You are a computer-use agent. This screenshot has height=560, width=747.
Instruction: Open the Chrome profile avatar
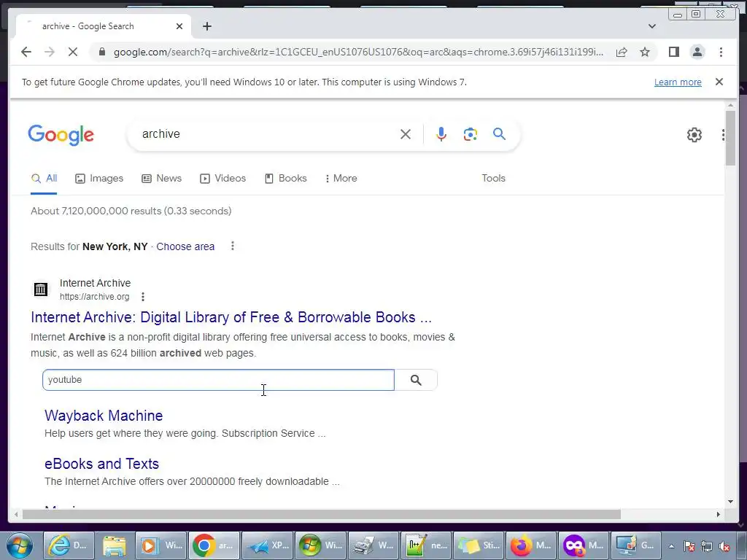(x=697, y=52)
